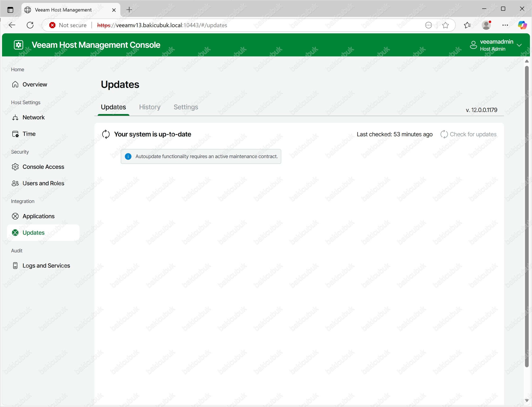Image resolution: width=532 pixels, height=407 pixels.
Task: Open Overview in the sidebar
Action: (43, 84)
